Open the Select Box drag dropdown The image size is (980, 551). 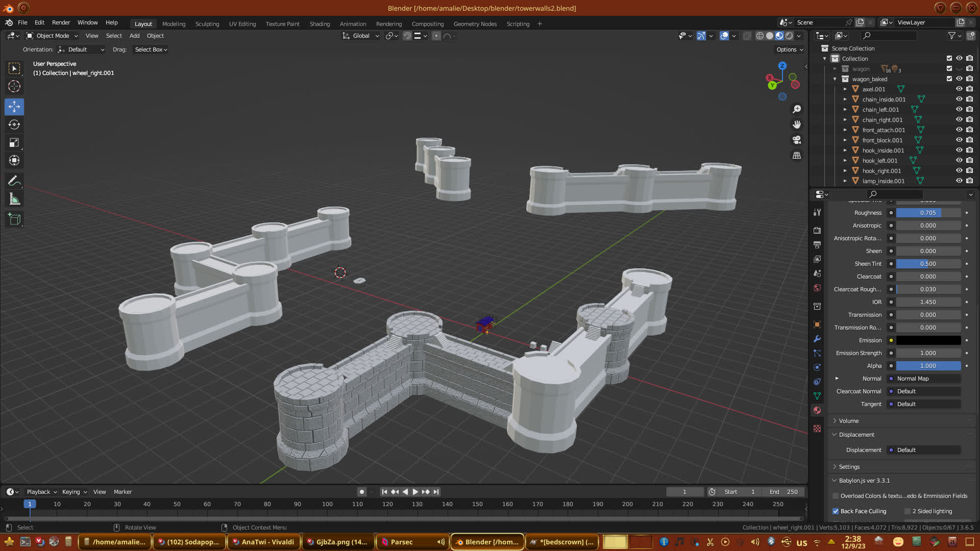(151, 49)
